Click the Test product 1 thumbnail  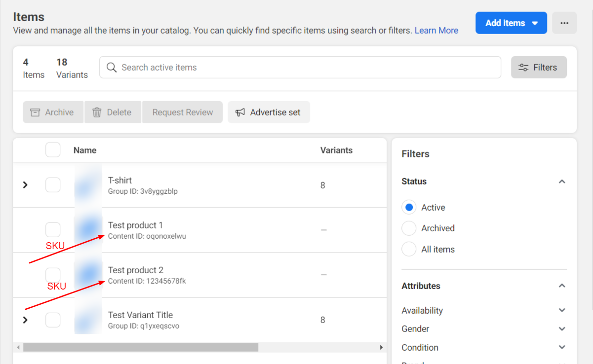pyautogui.click(x=88, y=230)
